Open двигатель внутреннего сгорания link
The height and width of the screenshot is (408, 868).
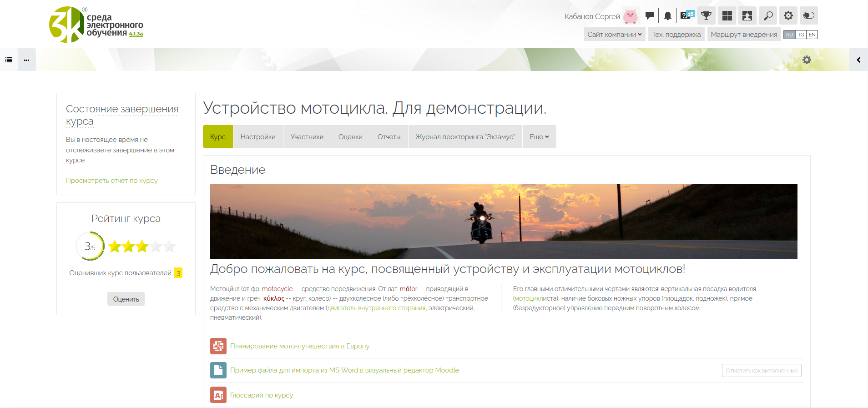click(376, 308)
